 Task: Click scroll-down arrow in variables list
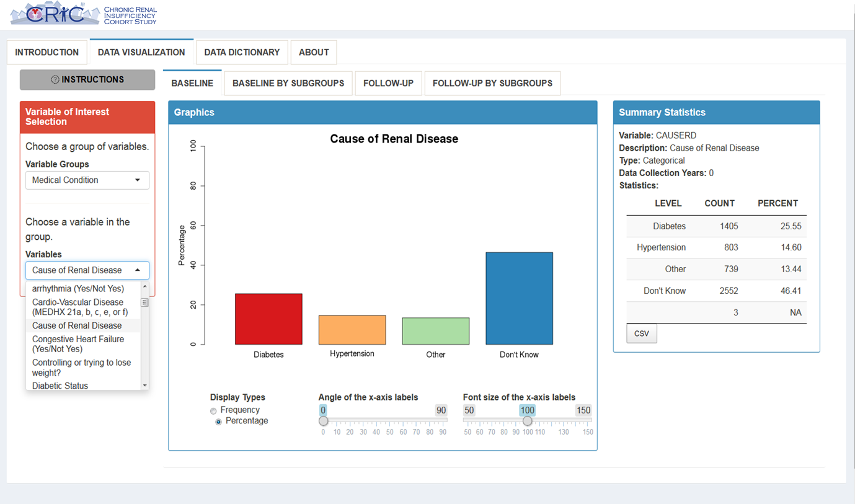coord(144,385)
